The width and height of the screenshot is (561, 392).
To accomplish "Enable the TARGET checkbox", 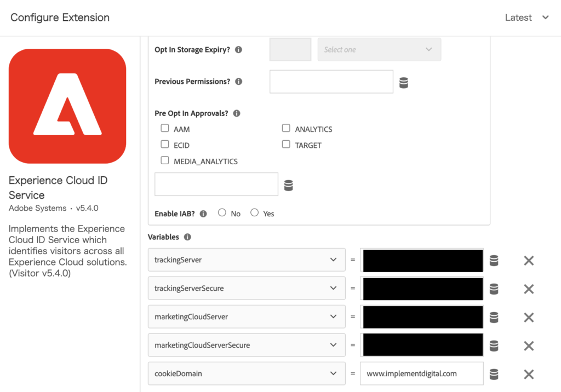I will 286,143.
